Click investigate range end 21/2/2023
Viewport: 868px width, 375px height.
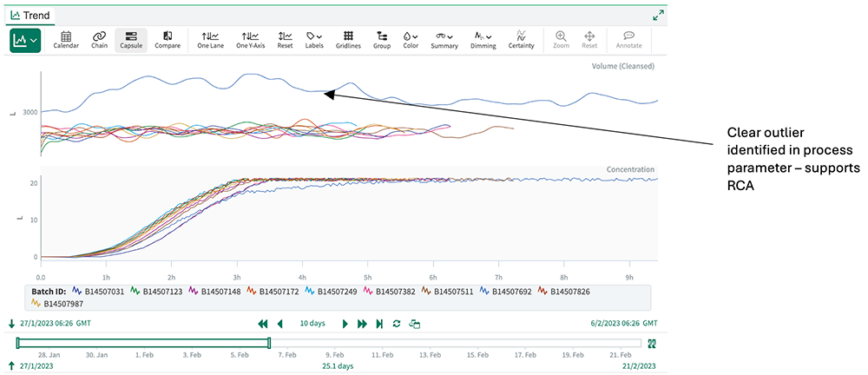point(638,366)
